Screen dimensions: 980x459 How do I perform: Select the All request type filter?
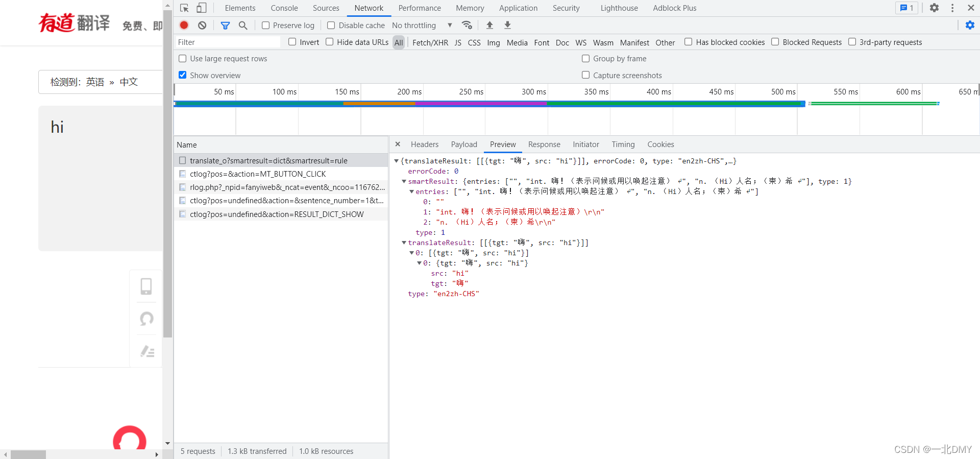click(x=399, y=42)
